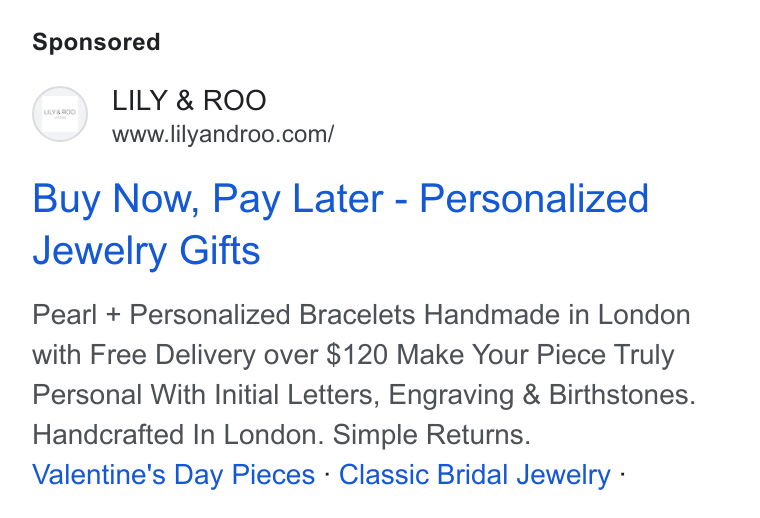
Task: Click the dot separator between the two sitelinks
Action: (x=327, y=474)
